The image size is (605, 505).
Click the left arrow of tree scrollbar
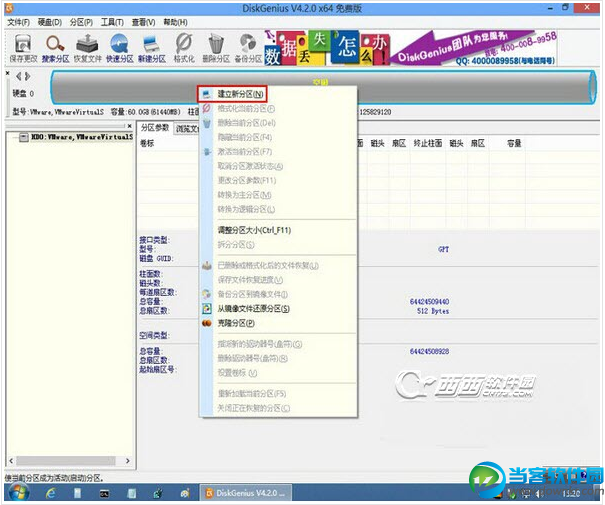11,461
